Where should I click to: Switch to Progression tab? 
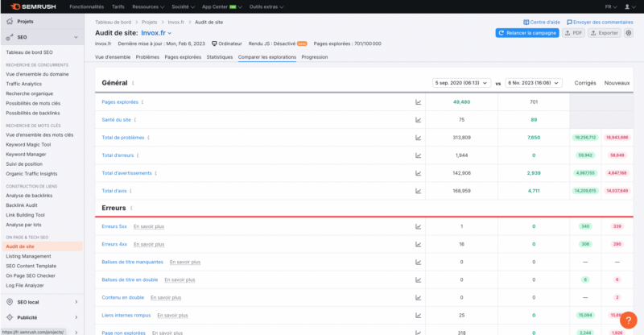(x=315, y=57)
